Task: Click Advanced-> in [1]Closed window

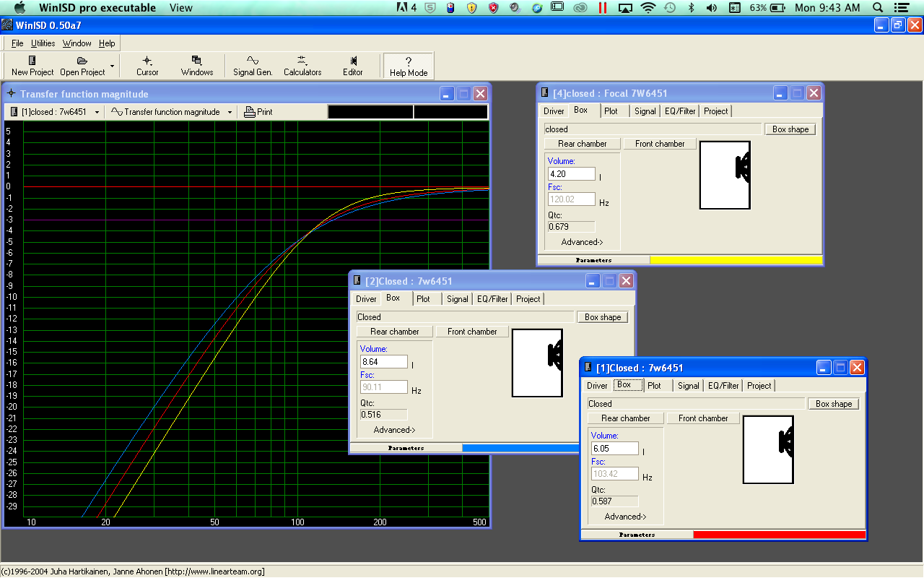Action: (x=626, y=517)
